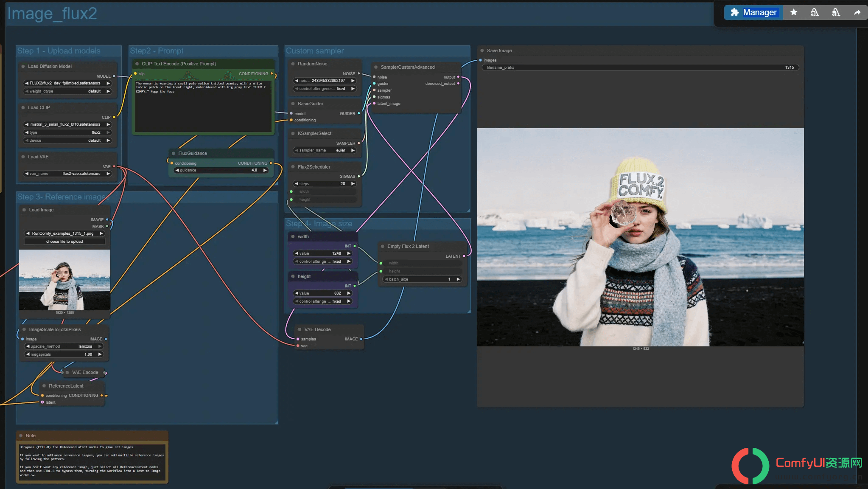Click the guidance 4.0 value field
This screenshot has height=489, width=868.
(x=221, y=170)
